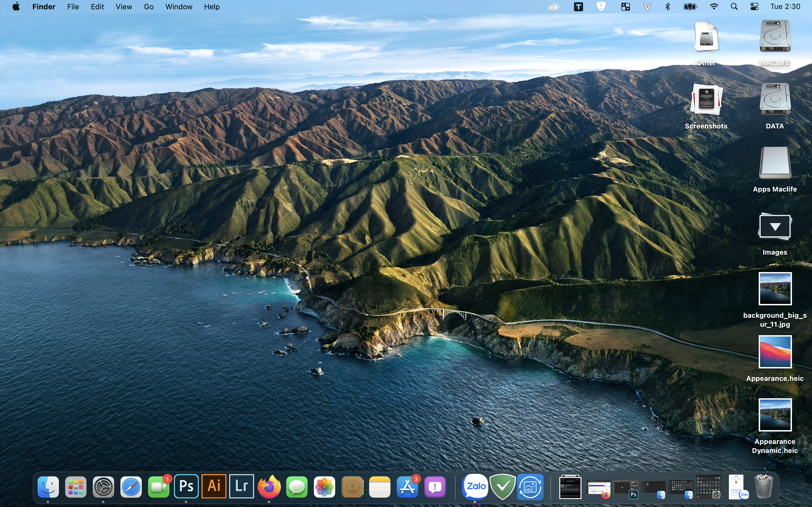Open the battery status dropdown
The image size is (812, 507).
tap(690, 6)
